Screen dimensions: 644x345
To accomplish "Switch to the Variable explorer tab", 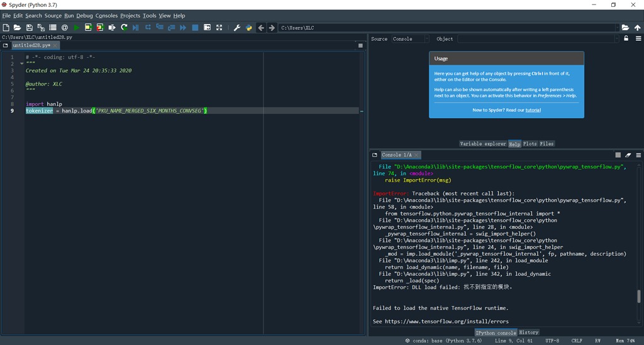I will click(x=482, y=144).
